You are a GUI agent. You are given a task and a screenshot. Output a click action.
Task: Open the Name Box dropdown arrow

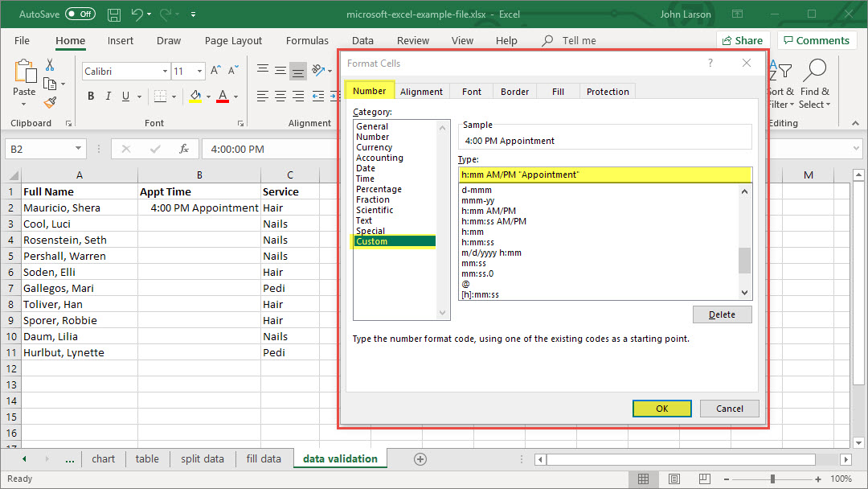[78, 149]
